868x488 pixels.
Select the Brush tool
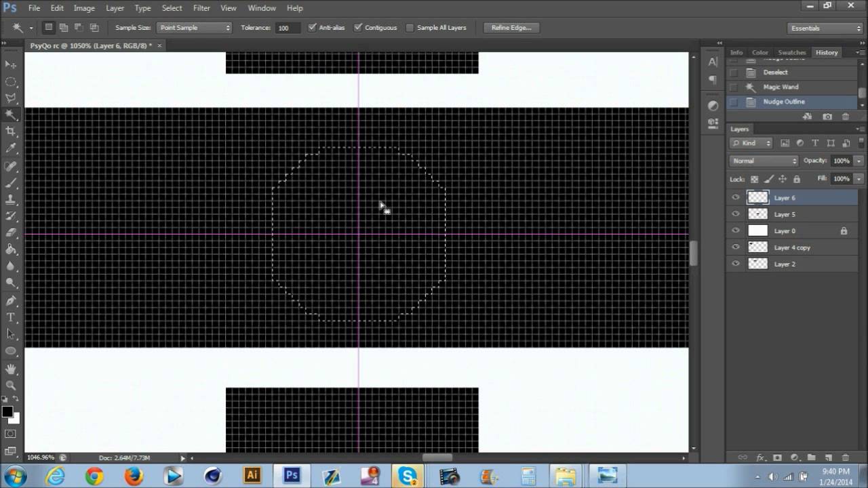(11, 183)
